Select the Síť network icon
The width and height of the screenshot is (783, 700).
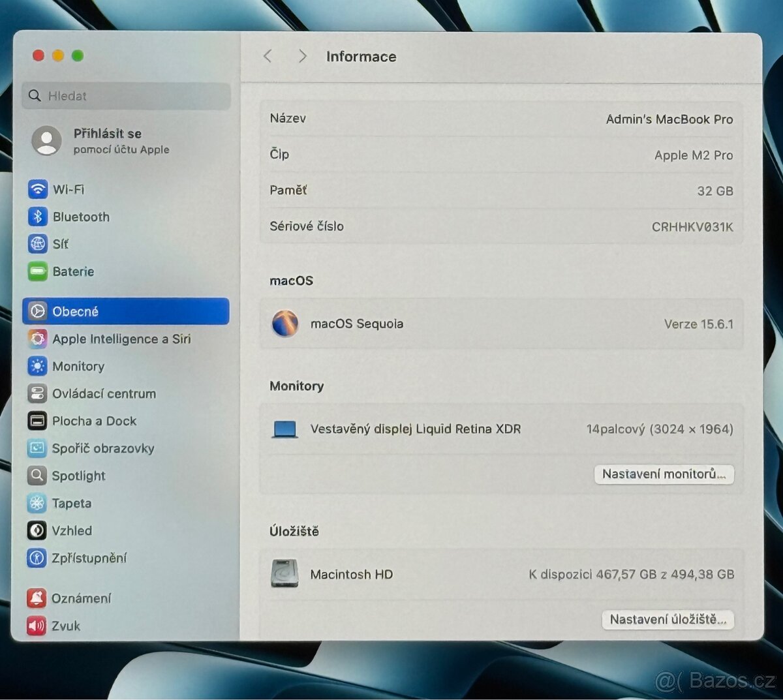click(x=38, y=244)
